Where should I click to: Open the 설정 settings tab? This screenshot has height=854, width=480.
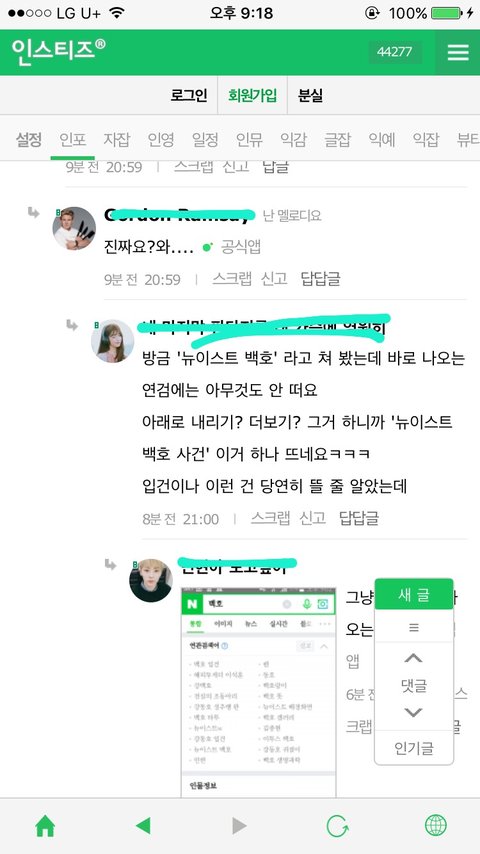(x=28, y=140)
